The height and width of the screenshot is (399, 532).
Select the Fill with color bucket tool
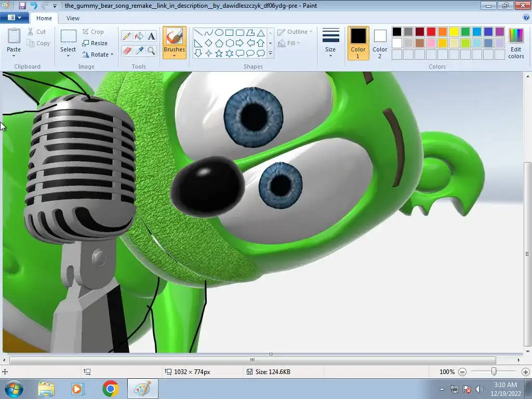click(139, 36)
